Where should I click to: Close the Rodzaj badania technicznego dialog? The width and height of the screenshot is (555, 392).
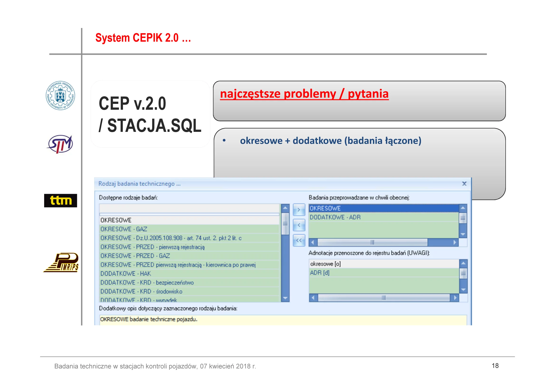coord(464,184)
